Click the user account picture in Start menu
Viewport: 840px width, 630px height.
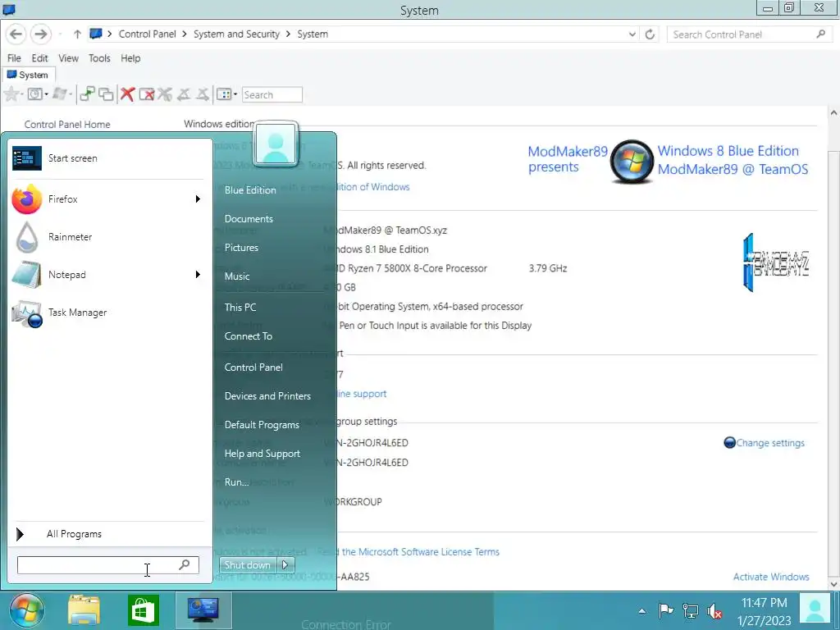pos(276,144)
